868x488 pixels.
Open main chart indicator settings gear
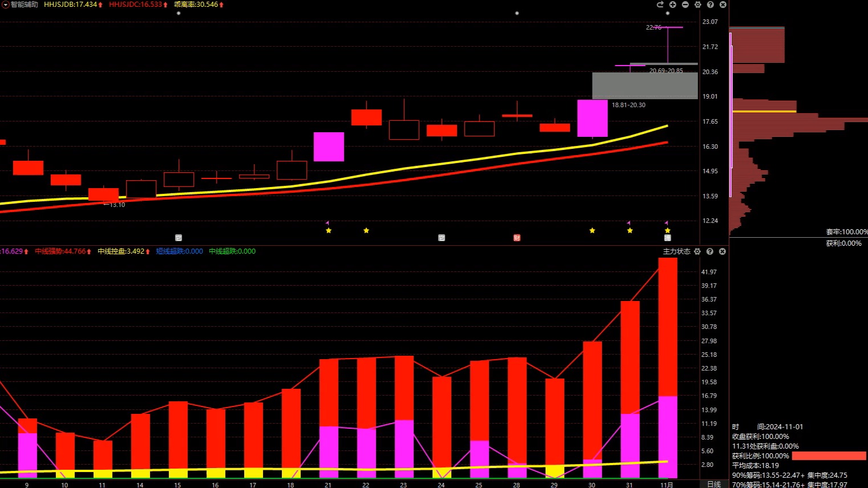(x=698, y=5)
